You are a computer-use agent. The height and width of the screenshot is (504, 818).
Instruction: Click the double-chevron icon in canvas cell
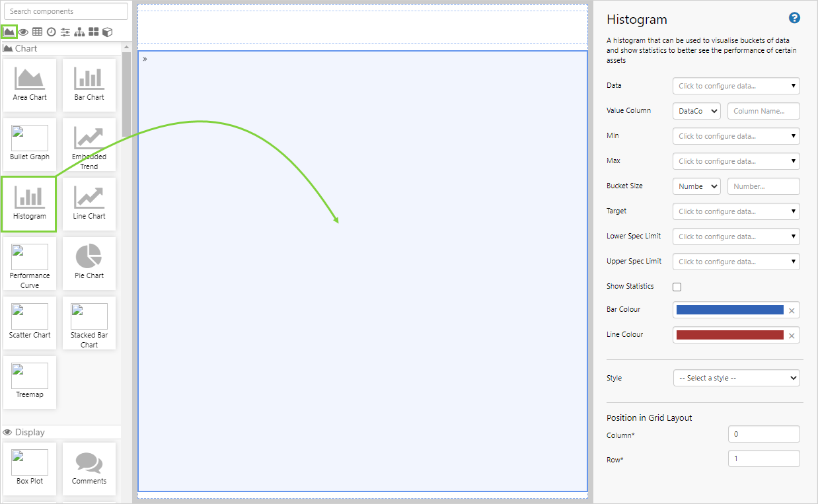pyautogui.click(x=145, y=59)
